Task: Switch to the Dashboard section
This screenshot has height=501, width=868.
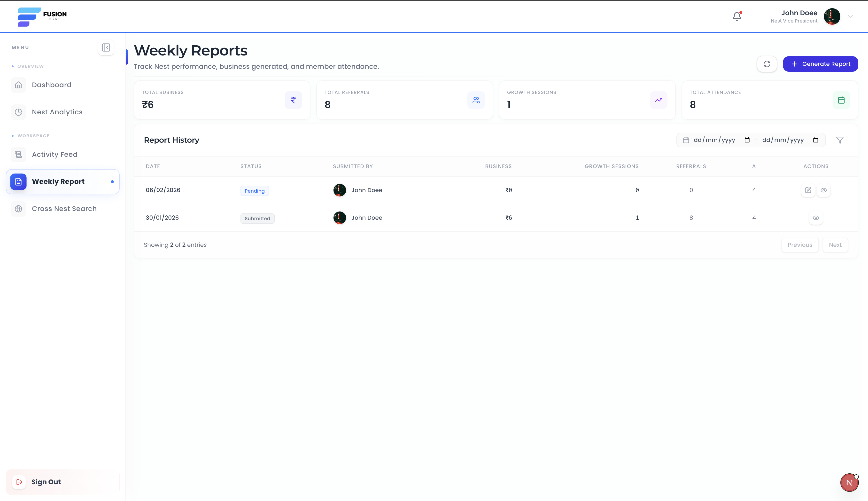Action: pos(52,85)
